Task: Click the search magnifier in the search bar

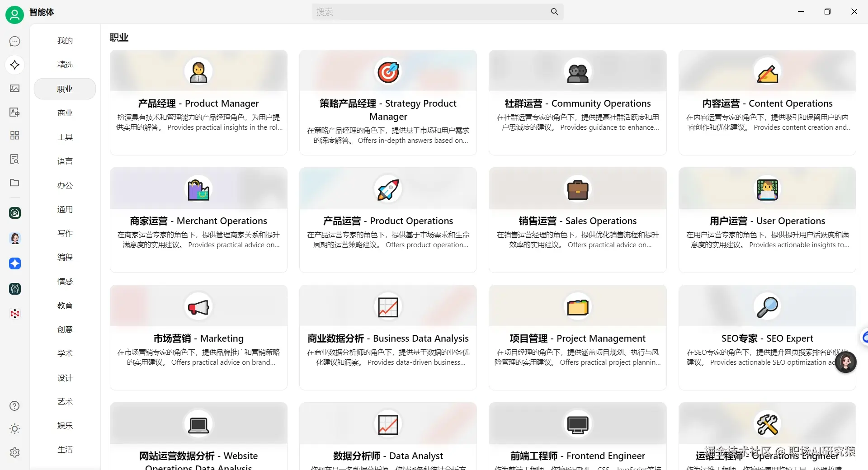Action: (x=555, y=12)
